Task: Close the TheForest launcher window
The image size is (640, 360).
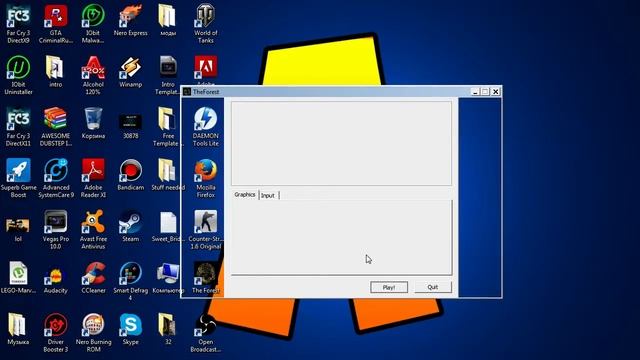Action: click(x=496, y=92)
